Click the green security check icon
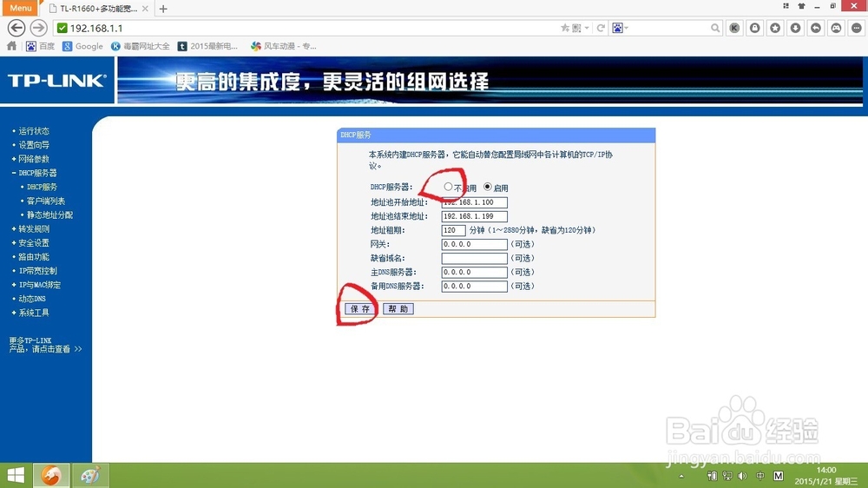Image resolution: width=868 pixels, height=488 pixels. pyautogui.click(x=62, y=28)
